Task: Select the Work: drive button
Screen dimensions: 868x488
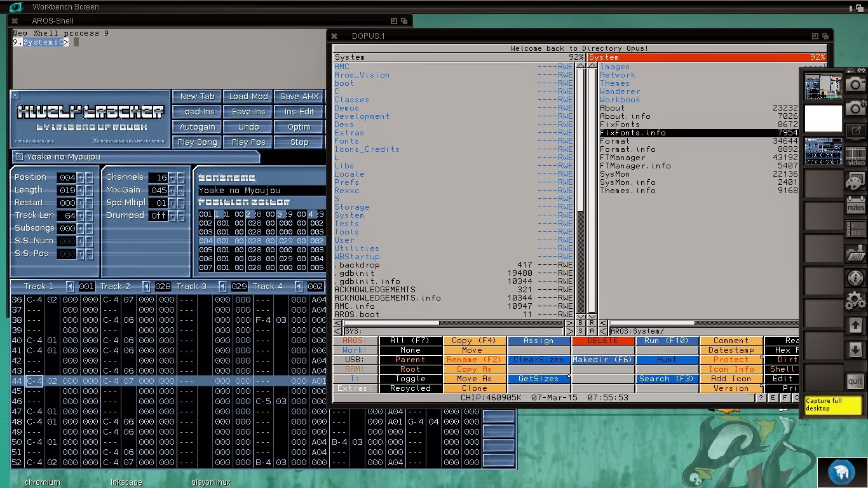Action: (355, 350)
